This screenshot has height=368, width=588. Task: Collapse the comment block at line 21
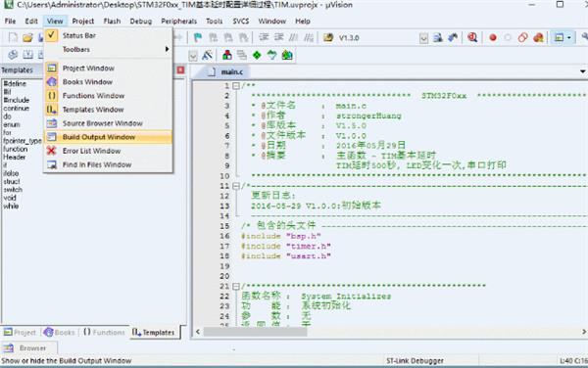click(x=236, y=287)
